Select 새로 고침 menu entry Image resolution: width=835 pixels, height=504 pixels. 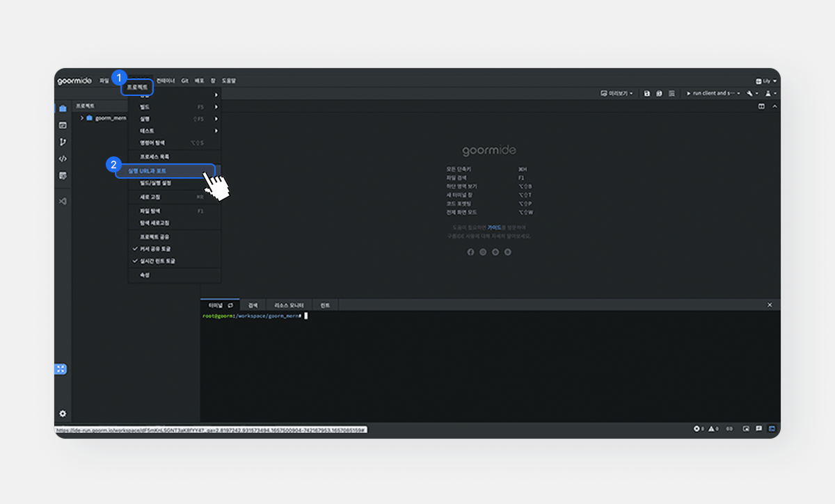[175, 197]
